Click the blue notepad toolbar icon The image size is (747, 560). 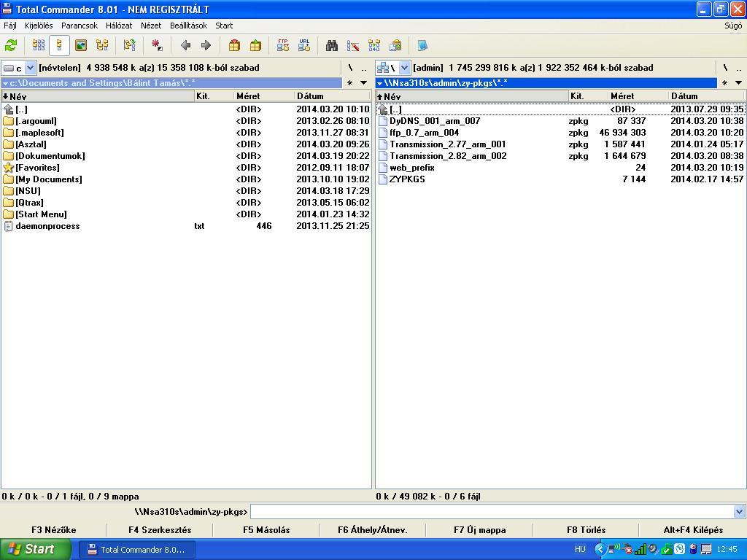[x=422, y=46]
